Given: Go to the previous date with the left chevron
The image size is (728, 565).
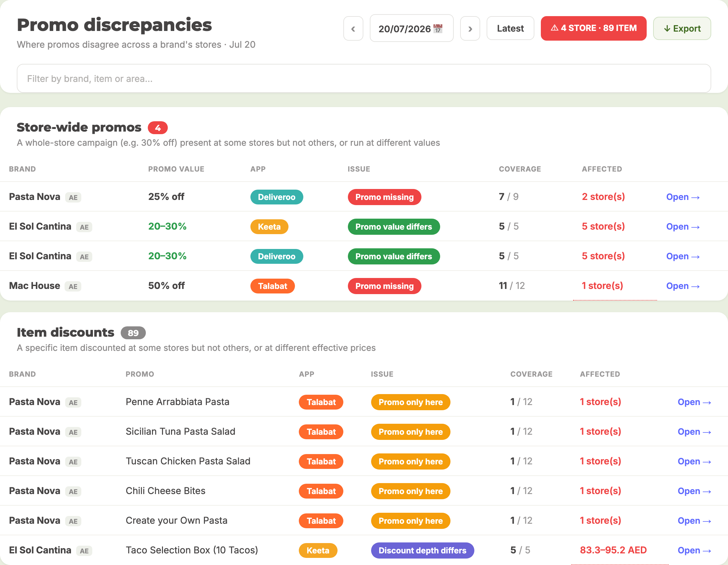Looking at the screenshot, I should point(353,29).
